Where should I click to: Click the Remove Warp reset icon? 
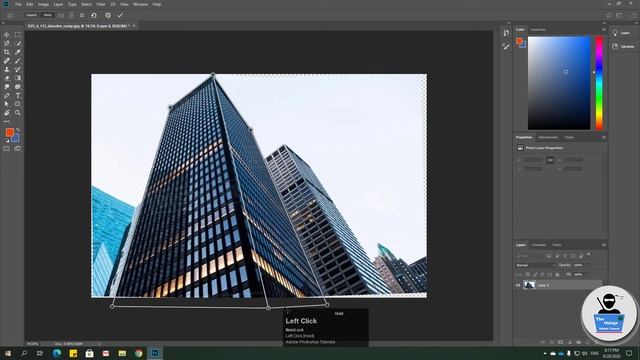(94, 15)
